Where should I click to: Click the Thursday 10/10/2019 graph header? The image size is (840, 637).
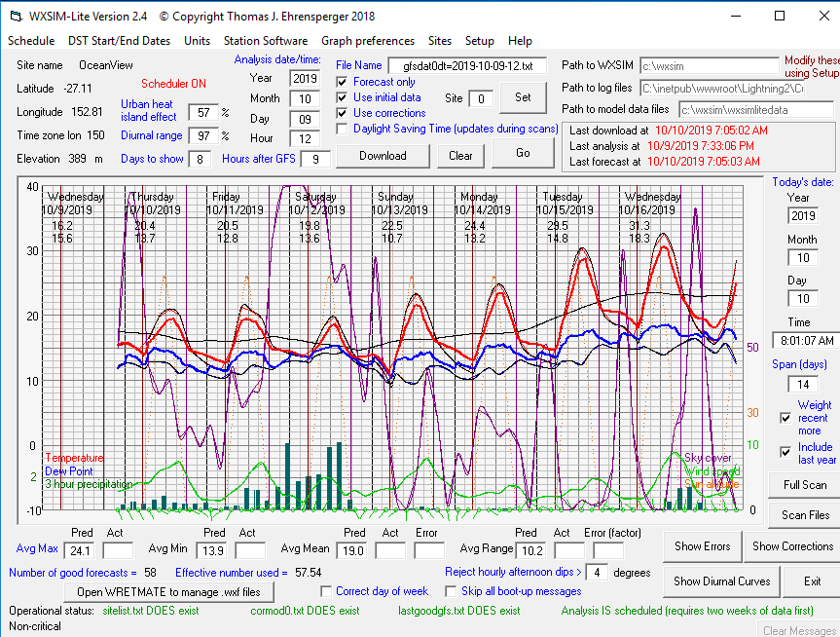153,204
